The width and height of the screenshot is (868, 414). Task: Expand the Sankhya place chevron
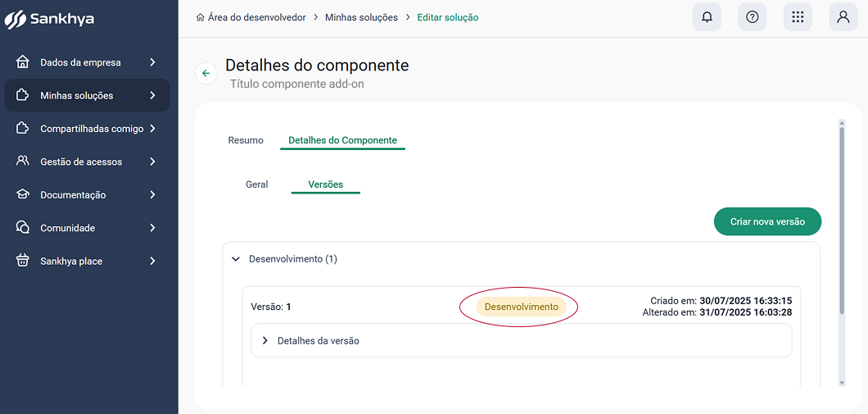[153, 261]
